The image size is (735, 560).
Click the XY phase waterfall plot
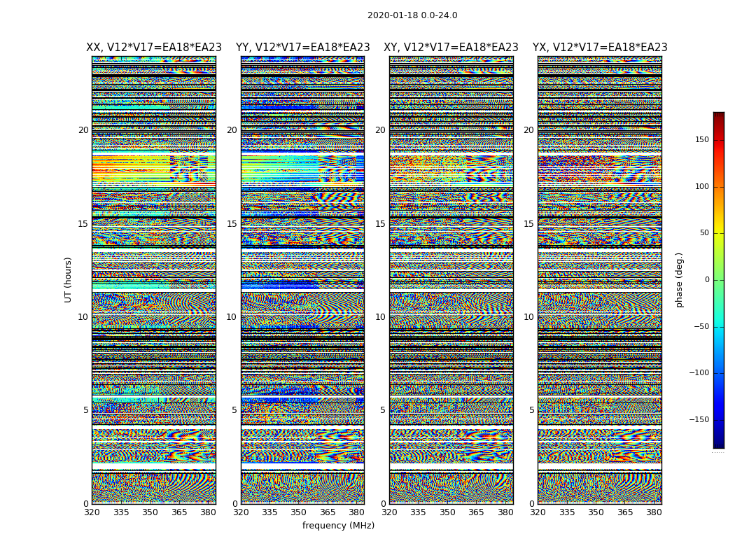tap(451, 280)
